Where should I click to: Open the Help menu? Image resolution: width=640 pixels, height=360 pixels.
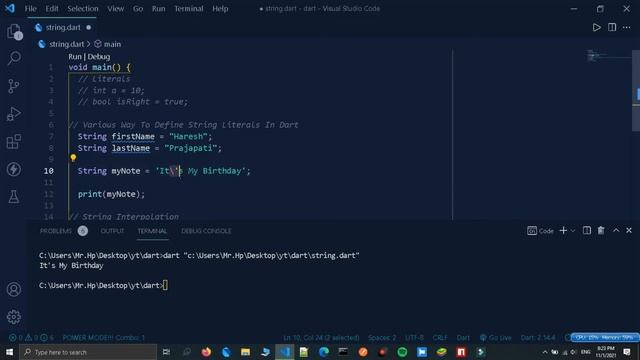click(x=220, y=9)
